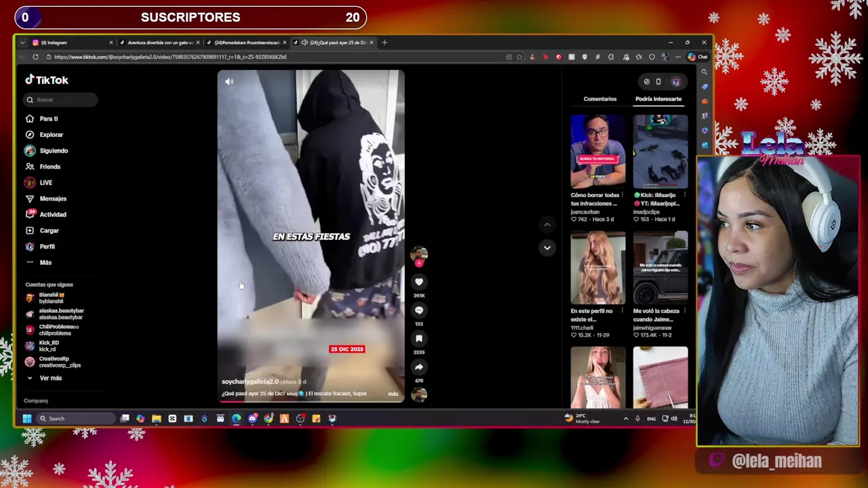Mute the video with speaker icon
868x488 pixels.
click(x=229, y=81)
